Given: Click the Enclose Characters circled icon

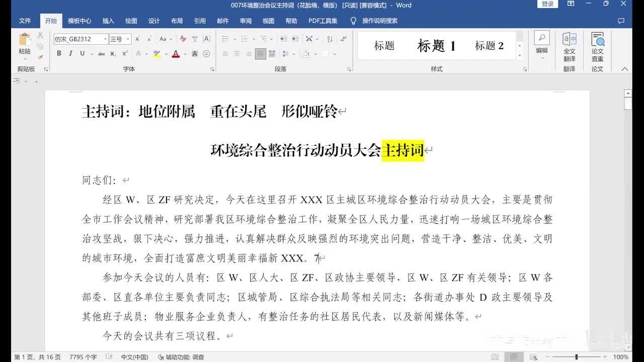Looking at the screenshot, I should coord(206,54).
